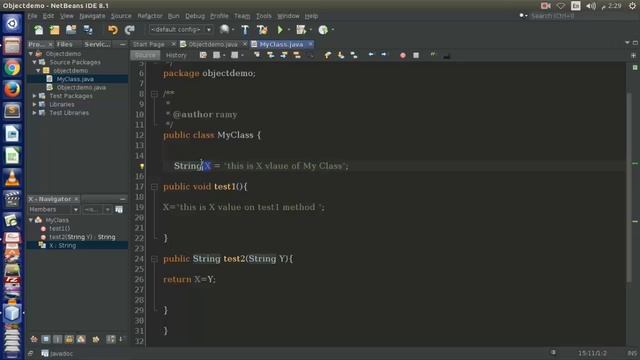Redo the last undone edit
Image resolution: width=640 pixels, height=360 pixels.
pyautogui.click(x=129, y=30)
